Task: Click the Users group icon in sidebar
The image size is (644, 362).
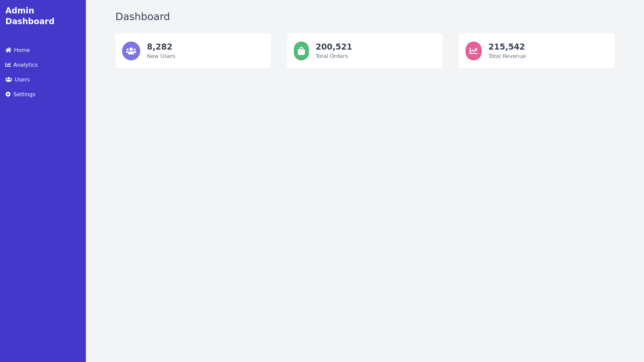Action: point(9,79)
